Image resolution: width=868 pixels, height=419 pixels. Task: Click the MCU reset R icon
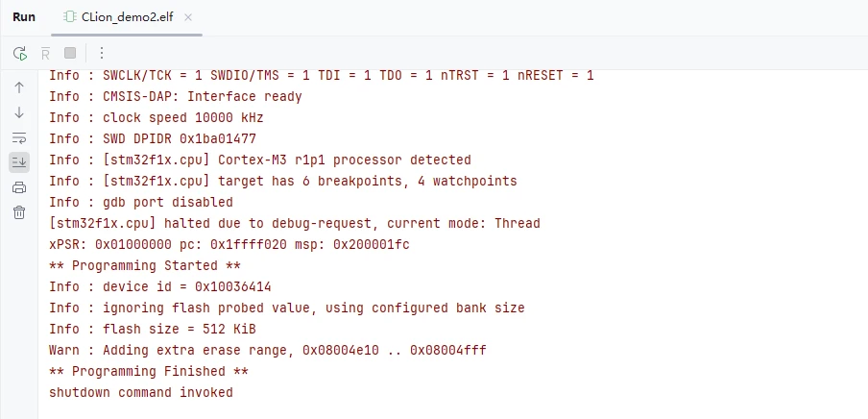pos(45,53)
